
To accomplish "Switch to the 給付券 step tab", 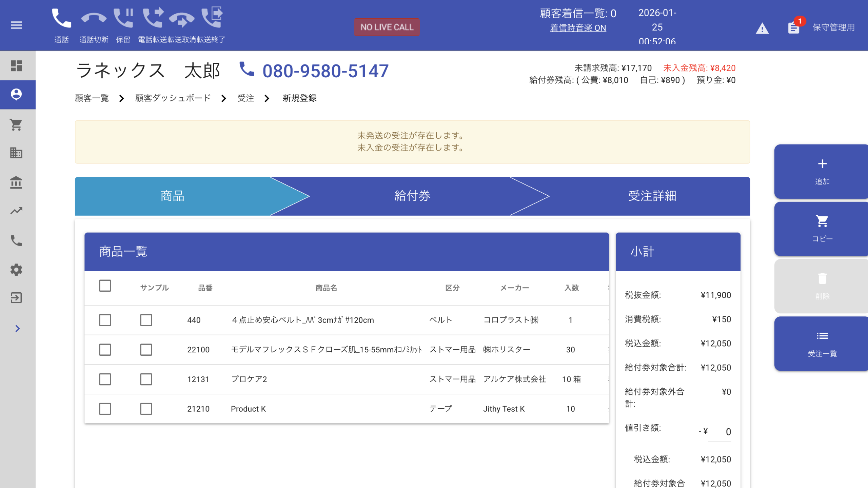I will coord(412,196).
